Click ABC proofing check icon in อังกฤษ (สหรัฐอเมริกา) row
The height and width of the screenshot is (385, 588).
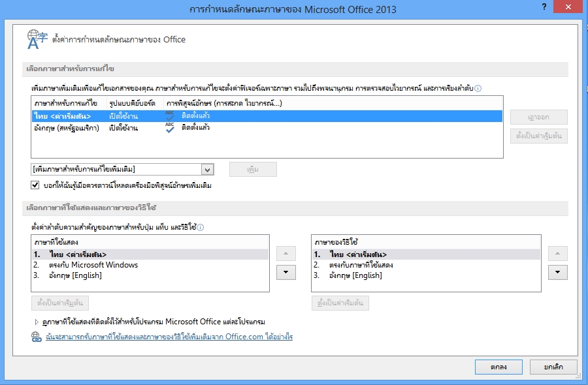[x=170, y=128]
